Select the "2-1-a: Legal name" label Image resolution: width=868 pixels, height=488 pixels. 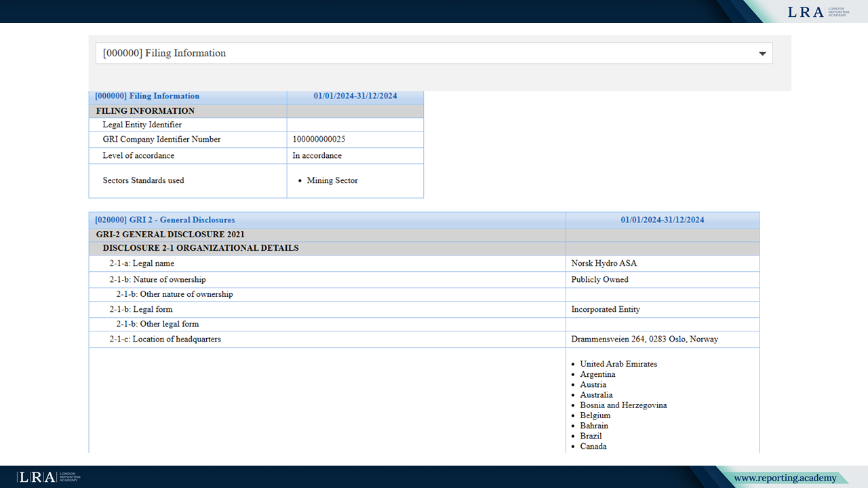pyautogui.click(x=142, y=264)
